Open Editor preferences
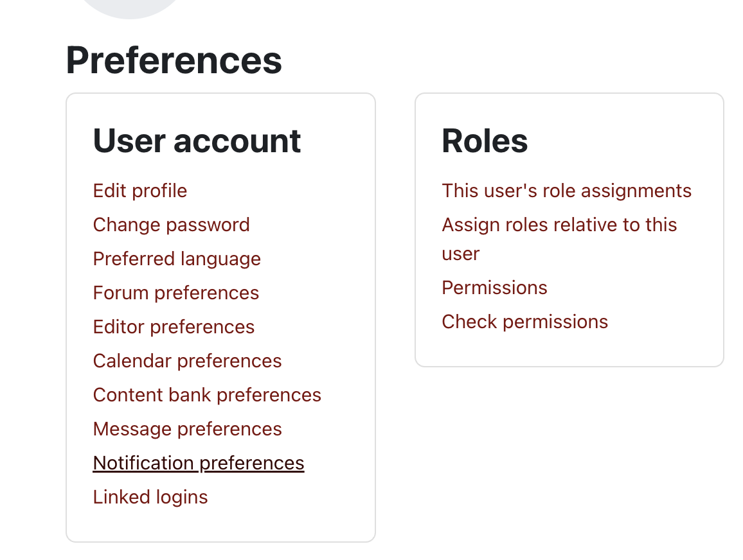 [174, 327]
